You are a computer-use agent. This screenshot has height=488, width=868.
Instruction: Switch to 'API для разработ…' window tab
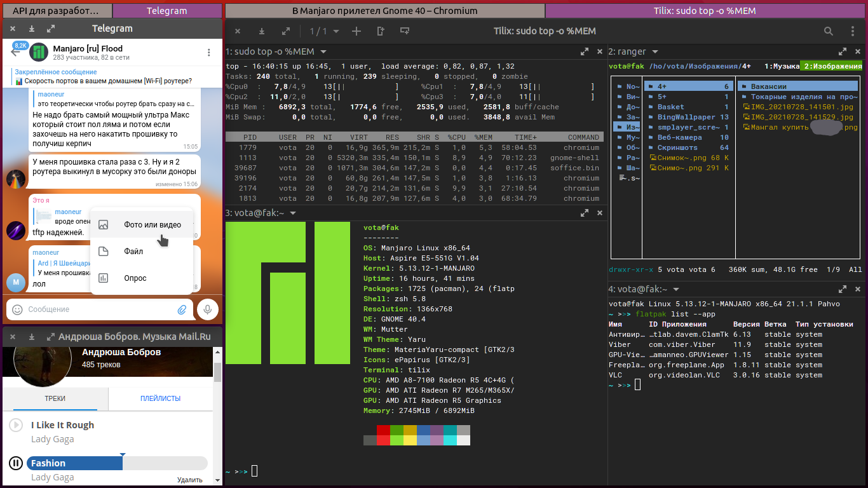[57, 11]
